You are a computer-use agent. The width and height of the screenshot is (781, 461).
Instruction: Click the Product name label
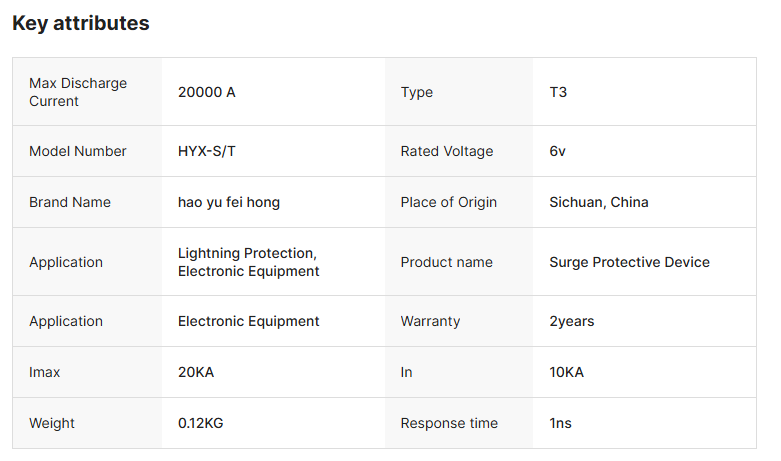click(x=447, y=262)
